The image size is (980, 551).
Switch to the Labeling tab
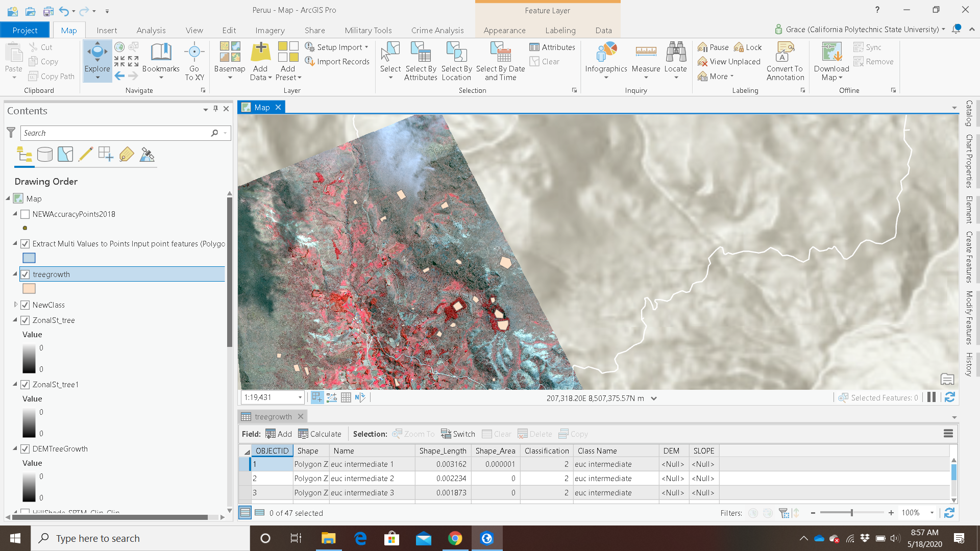[x=560, y=31]
